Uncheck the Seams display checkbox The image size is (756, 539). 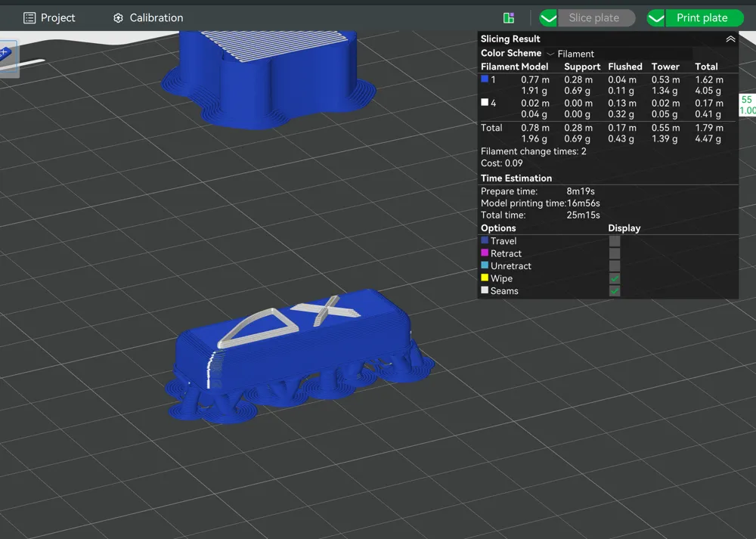[x=614, y=291]
